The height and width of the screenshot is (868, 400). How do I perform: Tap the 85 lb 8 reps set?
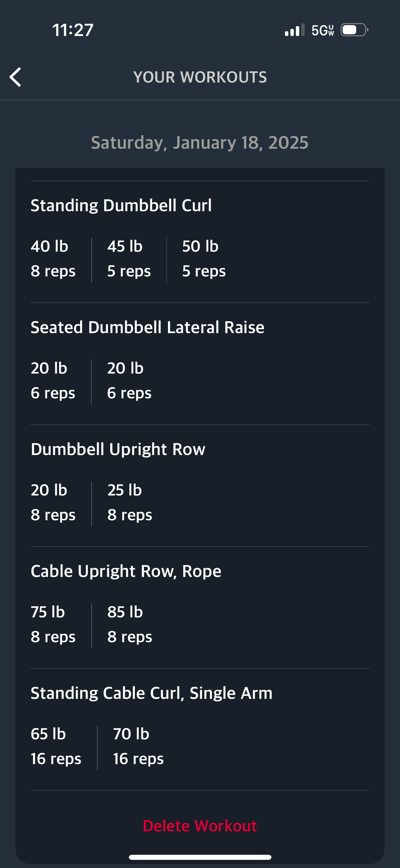130,624
